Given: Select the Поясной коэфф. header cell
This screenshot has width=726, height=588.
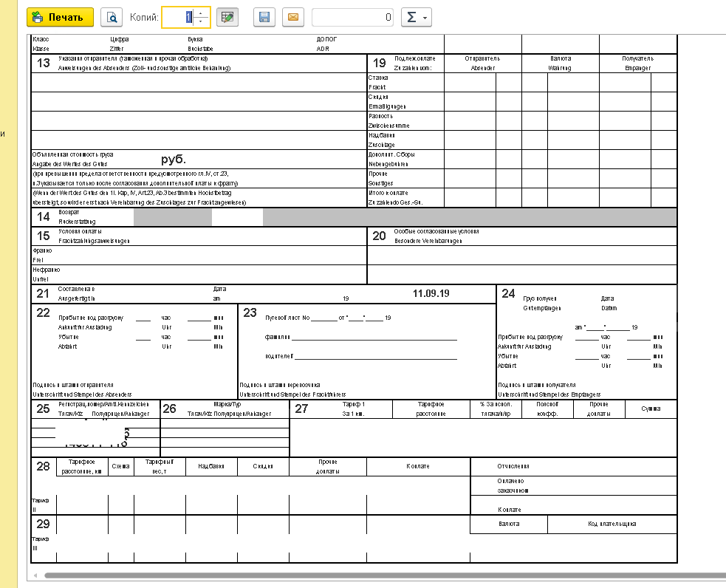Looking at the screenshot, I should [547, 408].
